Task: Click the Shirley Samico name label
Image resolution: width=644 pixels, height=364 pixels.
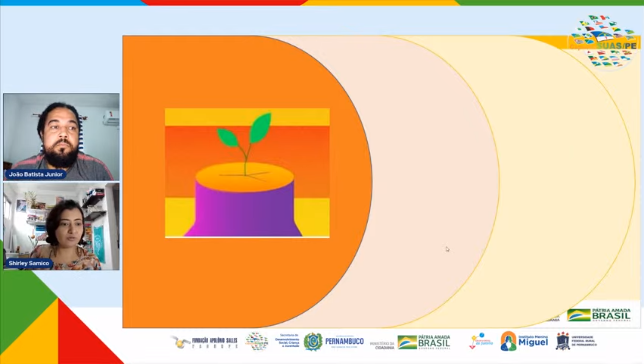Action: (x=29, y=263)
